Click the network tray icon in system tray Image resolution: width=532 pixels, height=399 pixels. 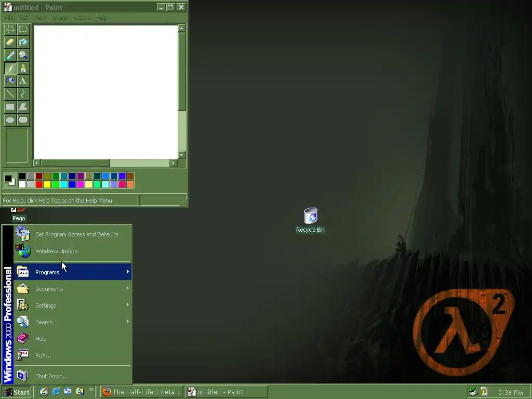pyautogui.click(x=473, y=392)
